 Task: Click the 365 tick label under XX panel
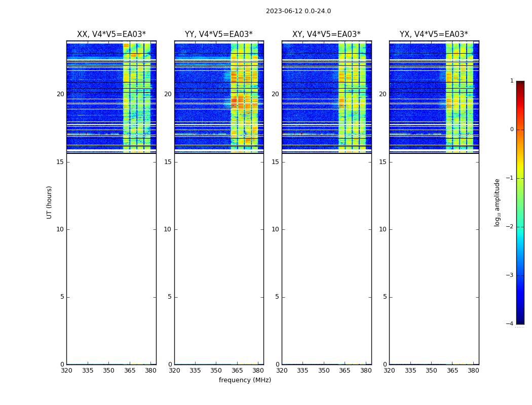[130, 371]
